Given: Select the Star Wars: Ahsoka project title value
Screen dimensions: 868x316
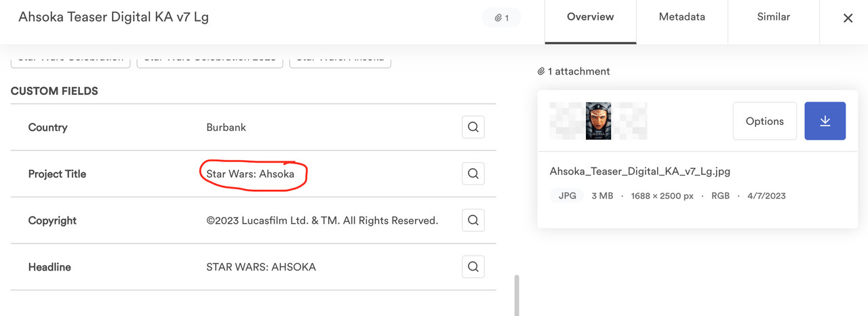Looking at the screenshot, I should point(250,174).
